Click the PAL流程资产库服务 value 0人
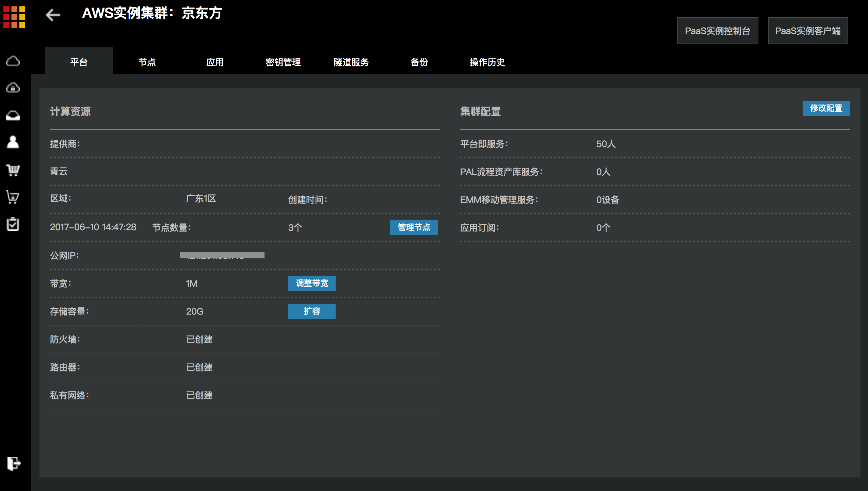The width and height of the screenshot is (868, 491). [x=603, y=172]
